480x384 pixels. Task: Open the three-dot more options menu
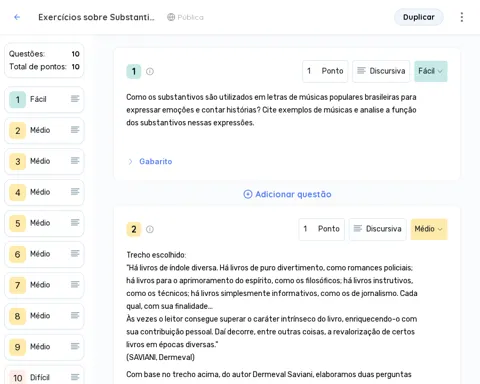point(462,17)
